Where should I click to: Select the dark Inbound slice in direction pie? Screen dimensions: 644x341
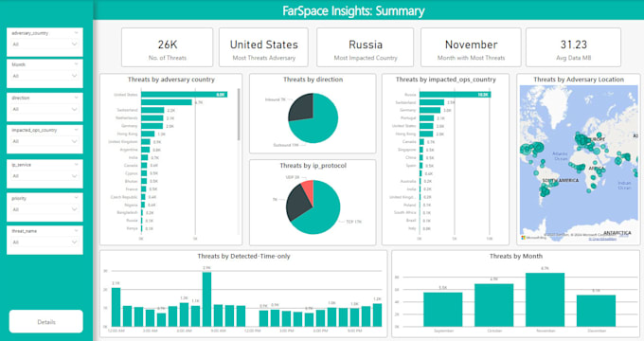coord(302,108)
